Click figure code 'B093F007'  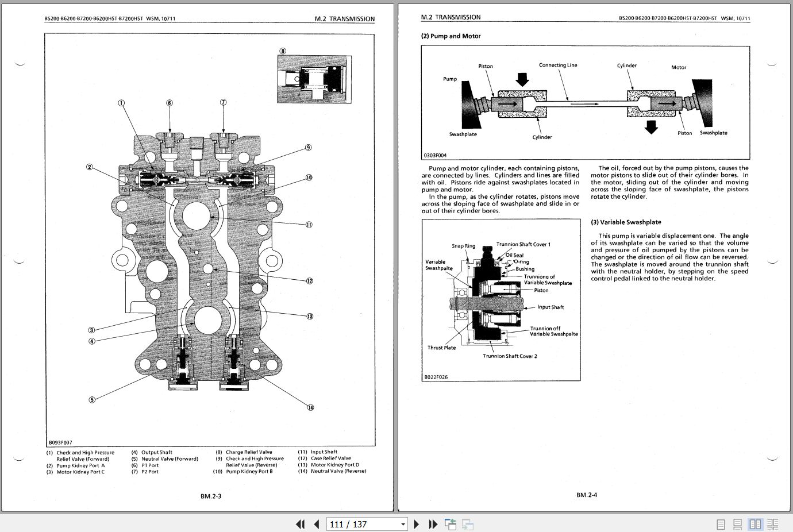pos(60,443)
